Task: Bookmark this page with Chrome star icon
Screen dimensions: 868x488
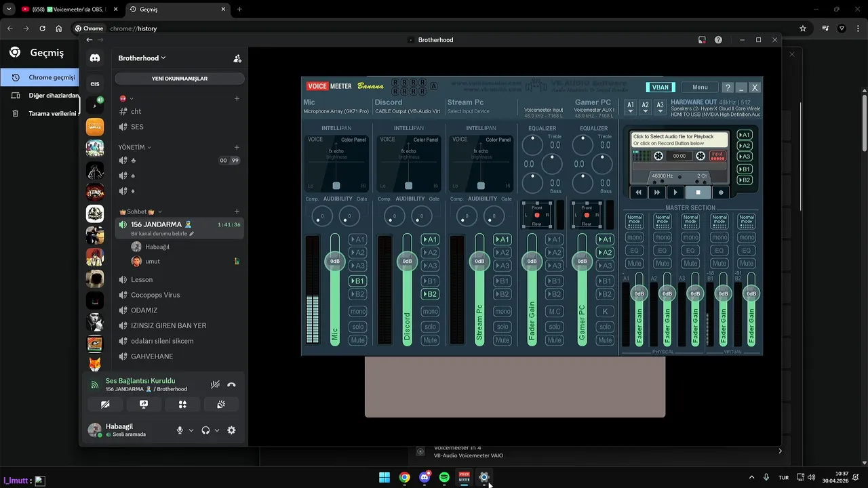Action: (x=803, y=28)
